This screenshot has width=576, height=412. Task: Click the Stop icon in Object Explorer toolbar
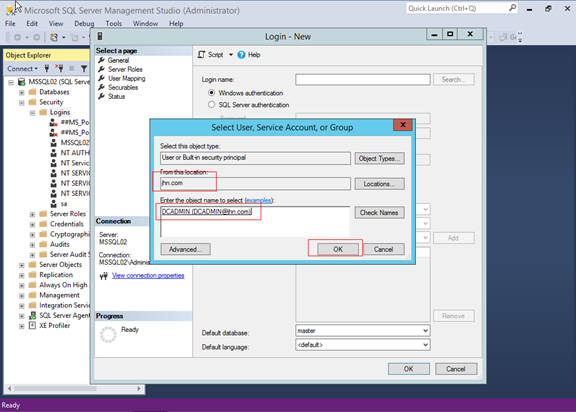72,68
